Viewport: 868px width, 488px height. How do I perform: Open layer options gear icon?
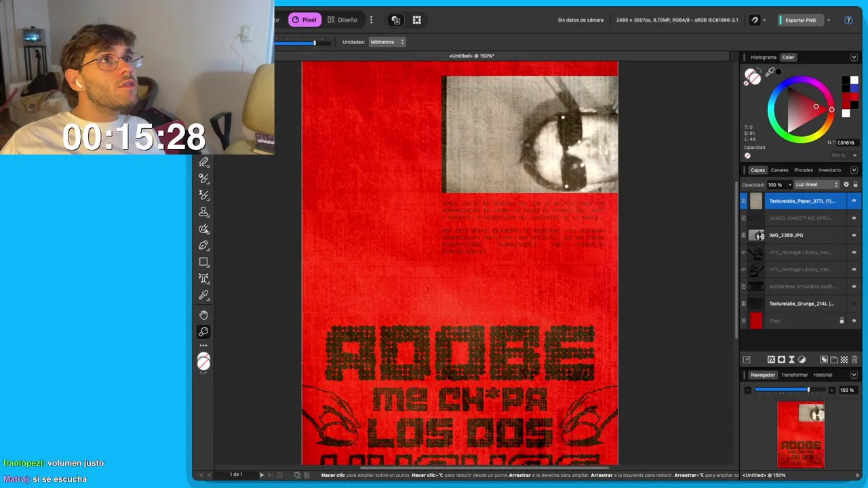846,184
